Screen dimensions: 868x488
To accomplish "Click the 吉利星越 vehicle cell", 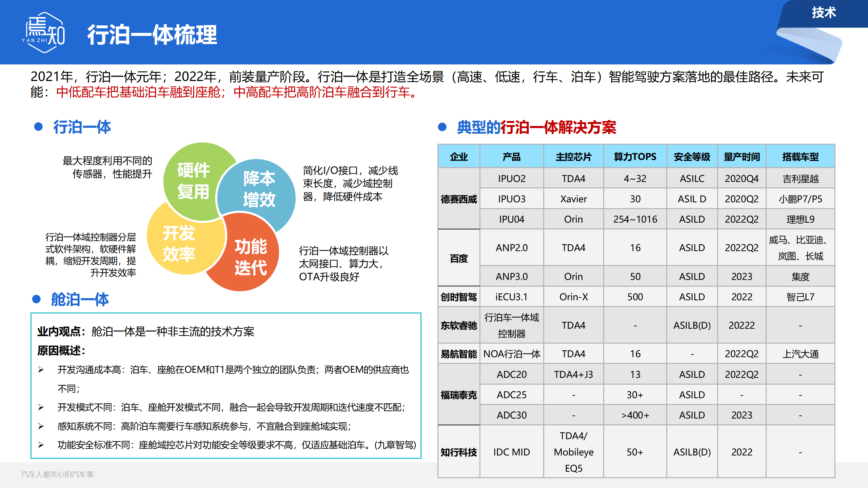I will tap(801, 179).
